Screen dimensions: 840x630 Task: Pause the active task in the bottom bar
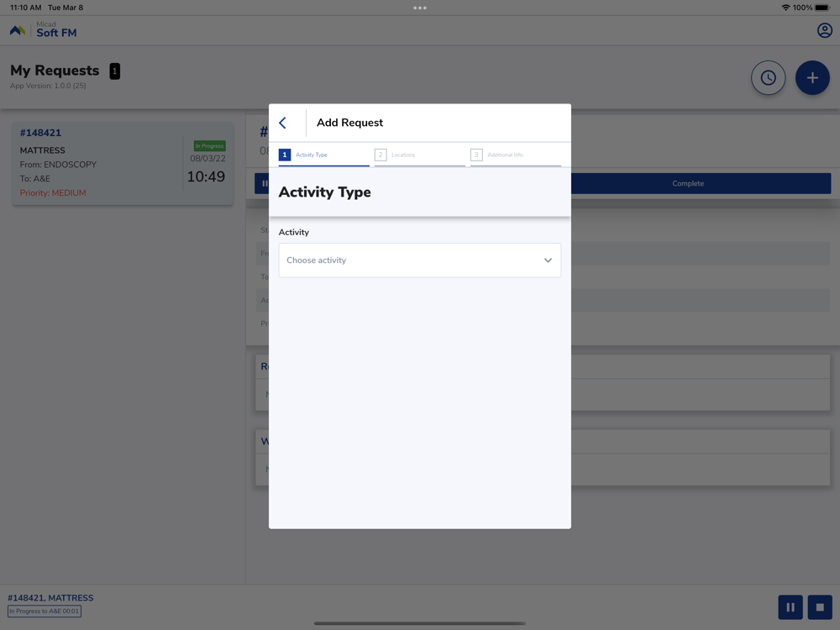pos(790,607)
